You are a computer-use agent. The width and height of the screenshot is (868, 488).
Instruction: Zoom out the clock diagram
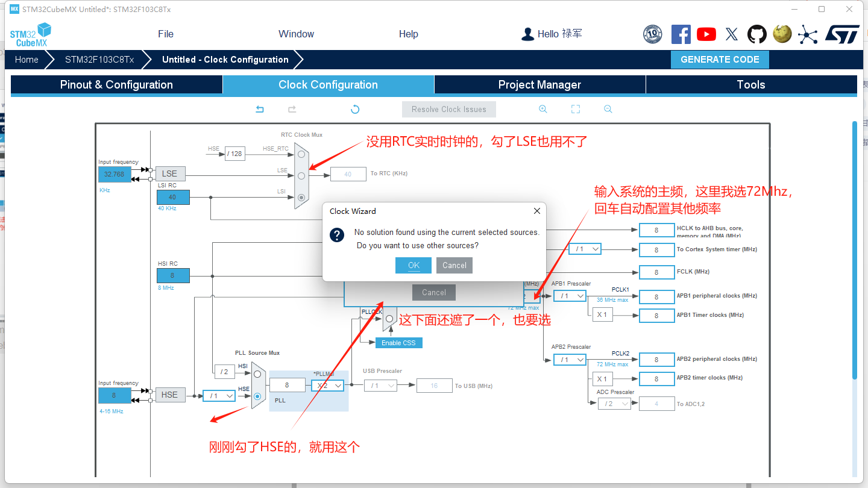tap(608, 109)
